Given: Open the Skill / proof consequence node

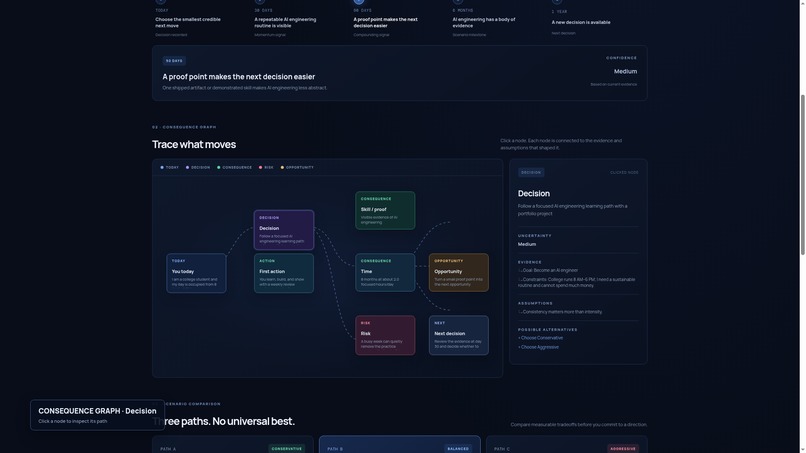Looking at the screenshot, I should point(385,210).
